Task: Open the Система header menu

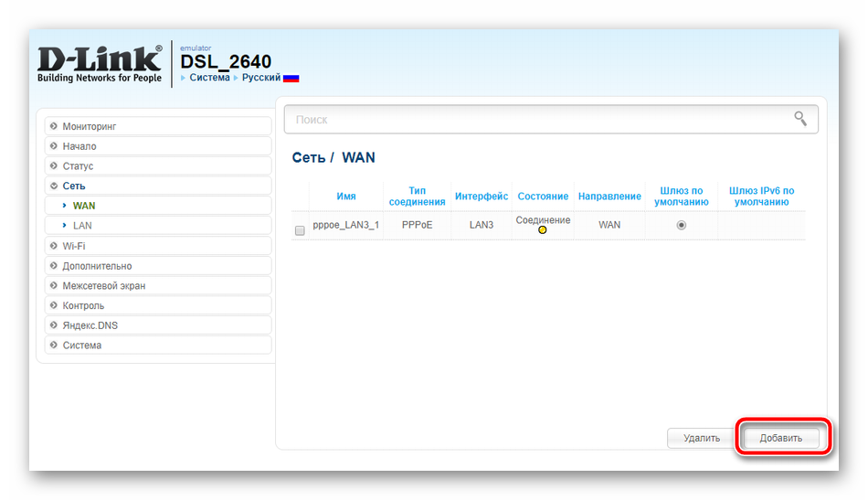Action: click(x=209, y=78)
